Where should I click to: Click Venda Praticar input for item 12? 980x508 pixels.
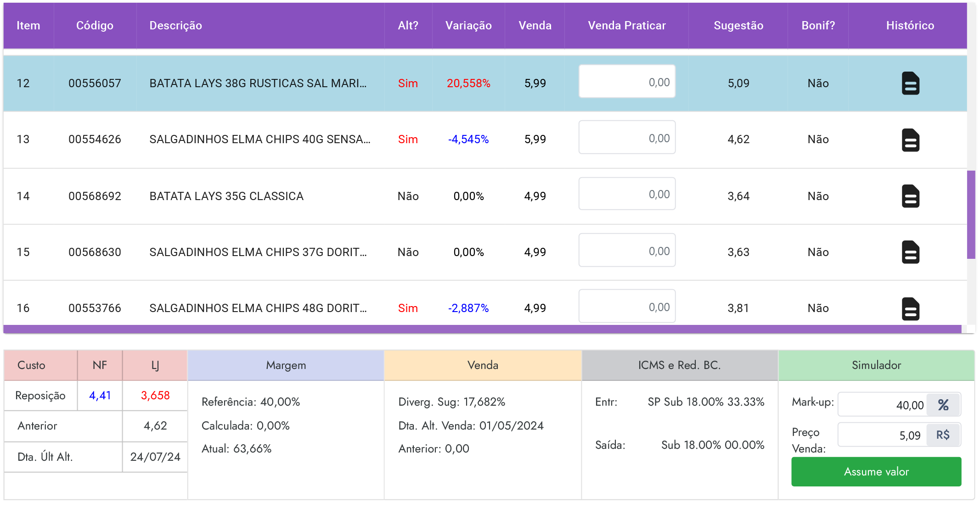626,82
